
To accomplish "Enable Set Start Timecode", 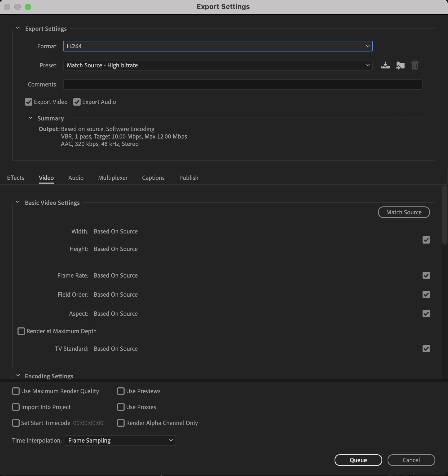I will click(x=16, y=423).
